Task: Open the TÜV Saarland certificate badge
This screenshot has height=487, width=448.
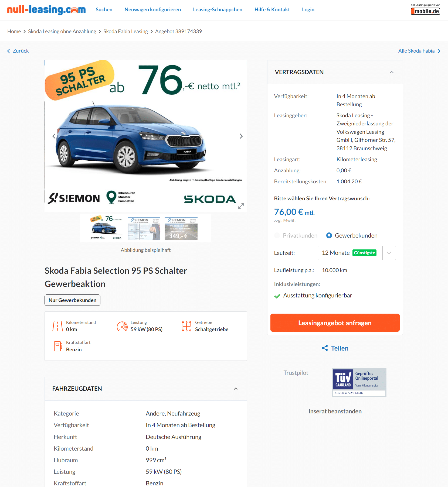Action: [x=359, y=382]
